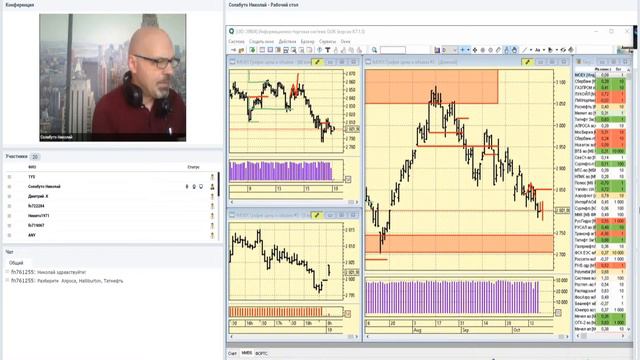Image resolution: width=640 pixels, height=360 pixels.
Task: Select the Общий chat tab
Action: tap(16, 263)
